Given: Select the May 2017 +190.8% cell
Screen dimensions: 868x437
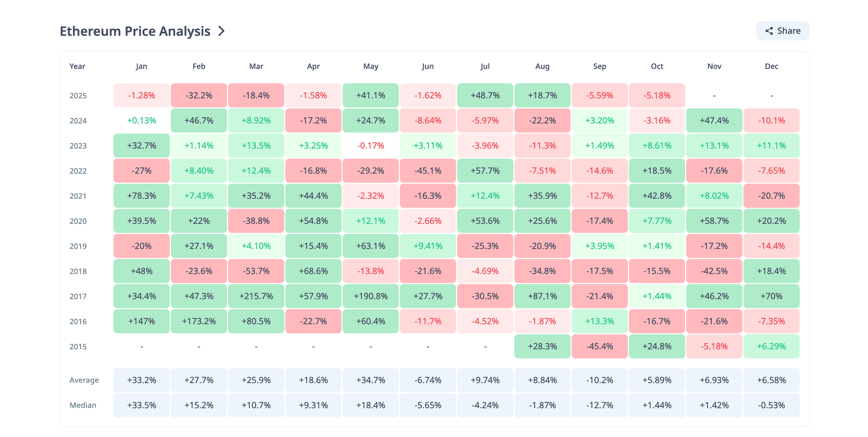Looking at the screenshot, I should 371,296.
